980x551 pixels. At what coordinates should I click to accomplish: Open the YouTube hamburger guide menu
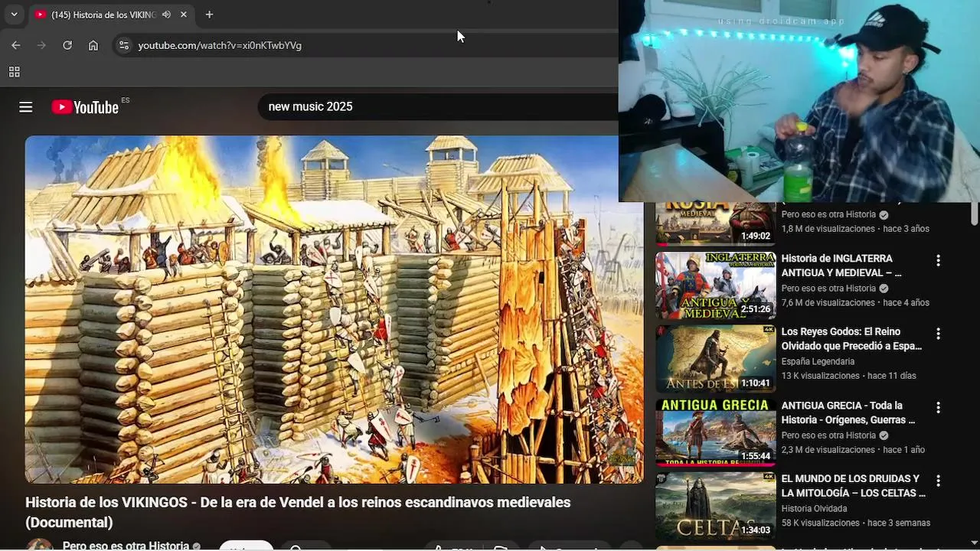pos(26,107)
